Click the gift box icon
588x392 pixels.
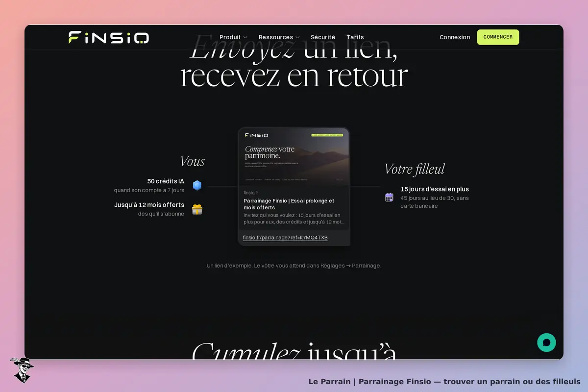197,210
